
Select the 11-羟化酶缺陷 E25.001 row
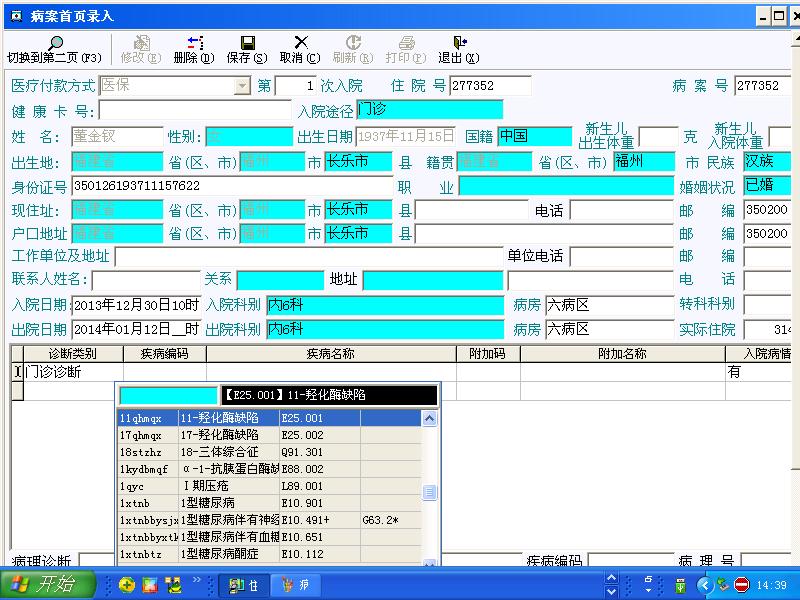coord(269,418)
